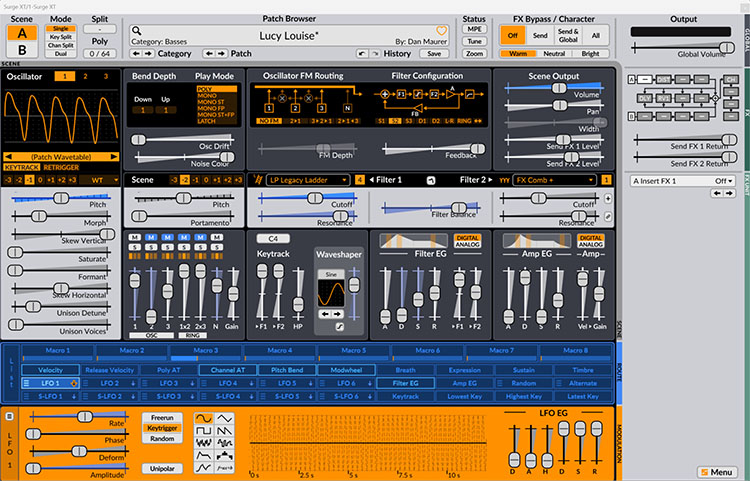Select previous insert FX arrow
The image size is (750, 481).
click(x=717, y=193)
